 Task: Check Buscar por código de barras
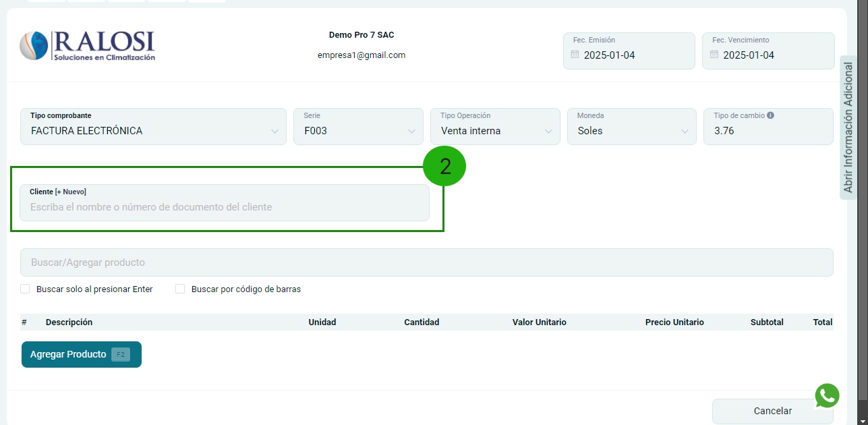point(180,289)
